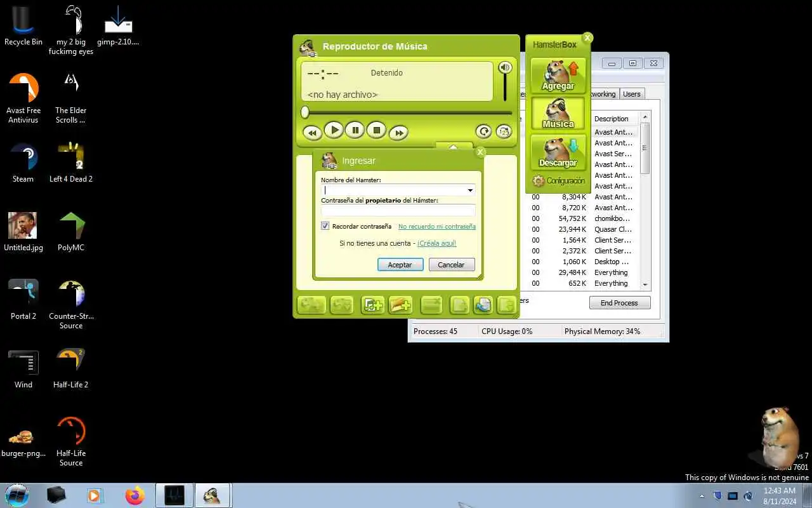Toggle the shuffle 123 order icon
812x508 pixels.
[x=504, y=131]
